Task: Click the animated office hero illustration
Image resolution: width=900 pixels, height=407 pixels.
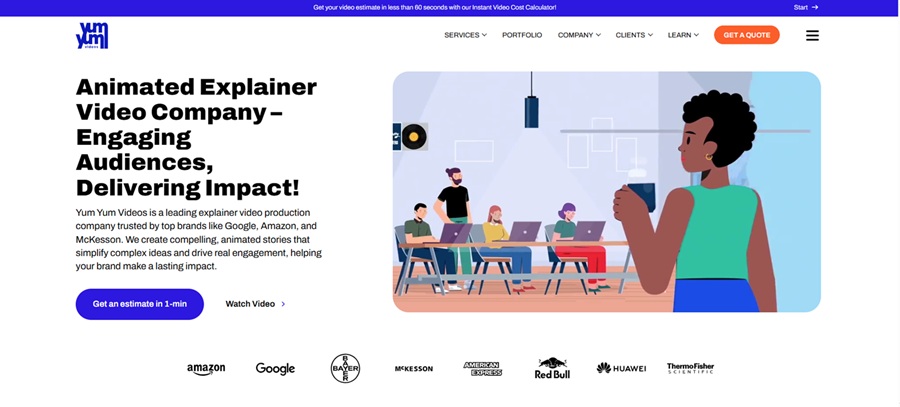Action: point(607,192)
